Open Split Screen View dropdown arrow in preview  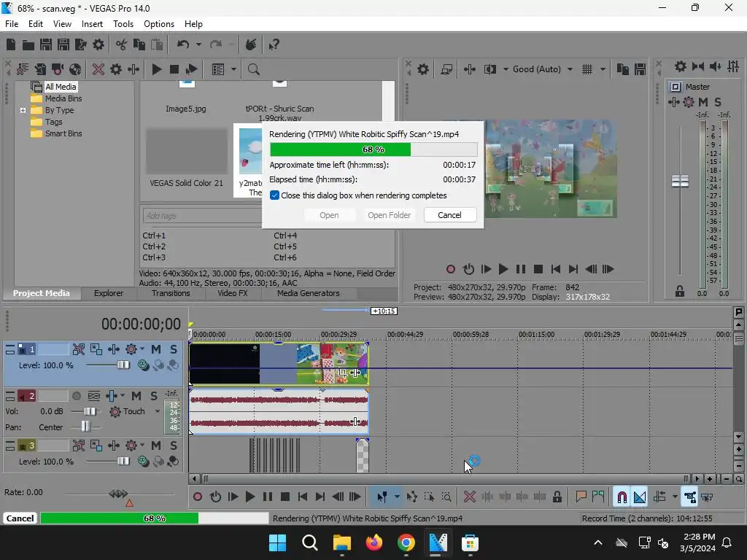tap(506, 69)
